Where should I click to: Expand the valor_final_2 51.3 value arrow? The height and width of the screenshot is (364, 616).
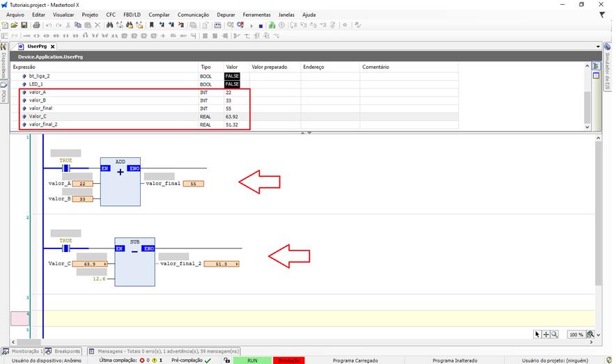tap(237, 264)
